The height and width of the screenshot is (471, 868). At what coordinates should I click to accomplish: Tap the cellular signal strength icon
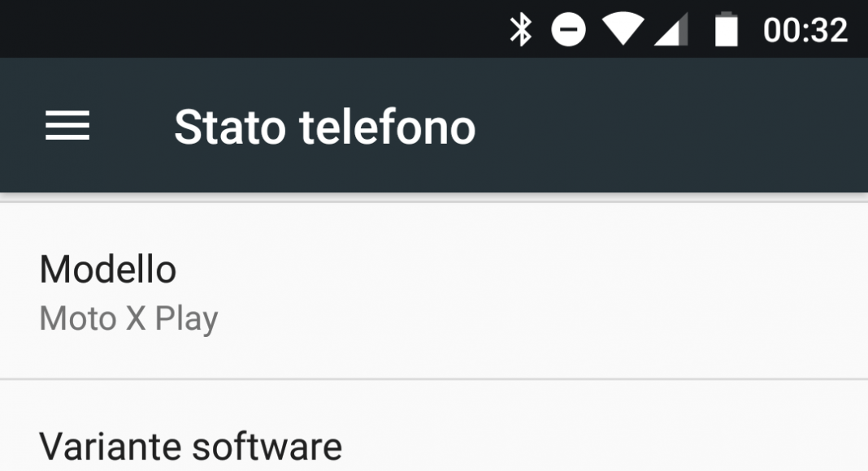click(671, 28)
